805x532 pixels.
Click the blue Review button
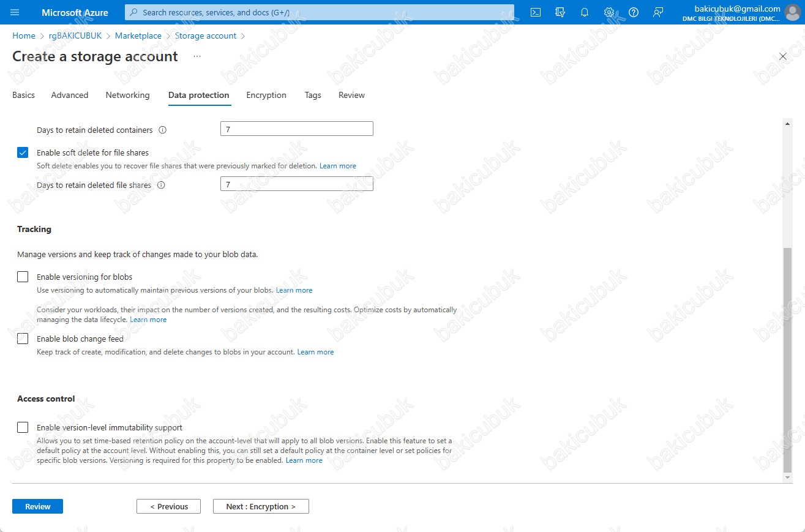37,506
